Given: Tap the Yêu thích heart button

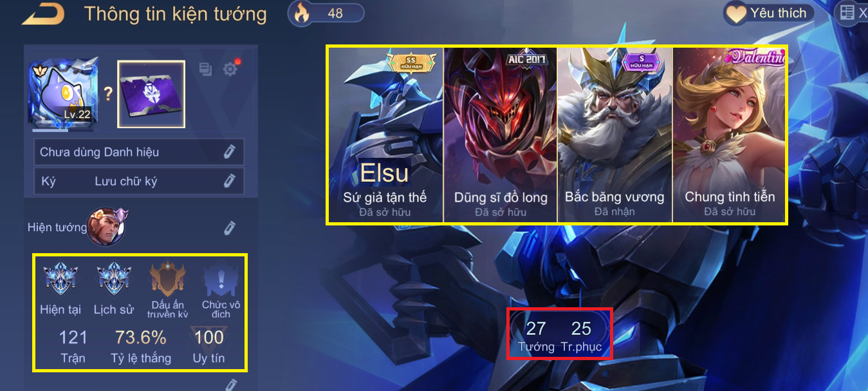Looking at the screenshot, I should 769,13.
